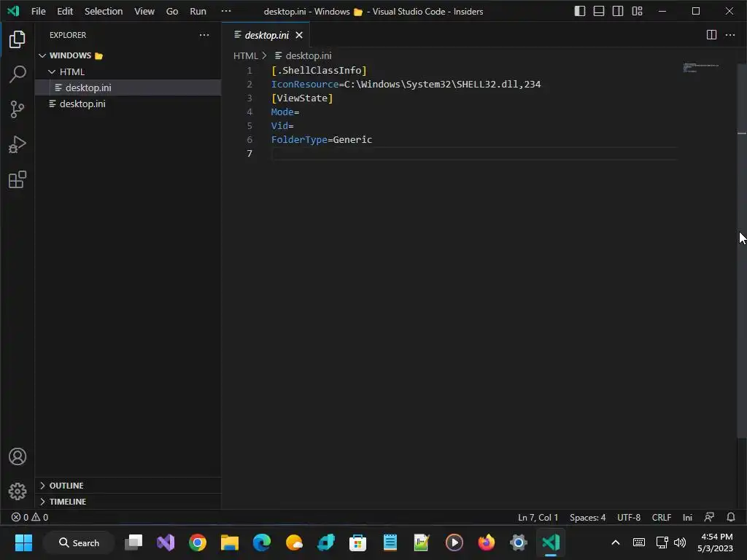Screen dimensions: 747x560
Task: Click HTML in the breadcrumb
Action: (x=245, y=55)
